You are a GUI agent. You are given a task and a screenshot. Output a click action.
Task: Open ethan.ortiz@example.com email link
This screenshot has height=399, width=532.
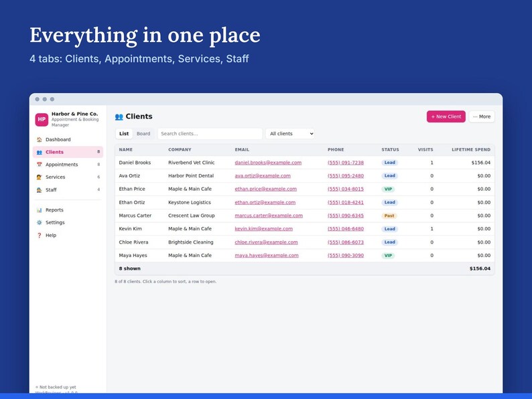[x=265, y=202]
